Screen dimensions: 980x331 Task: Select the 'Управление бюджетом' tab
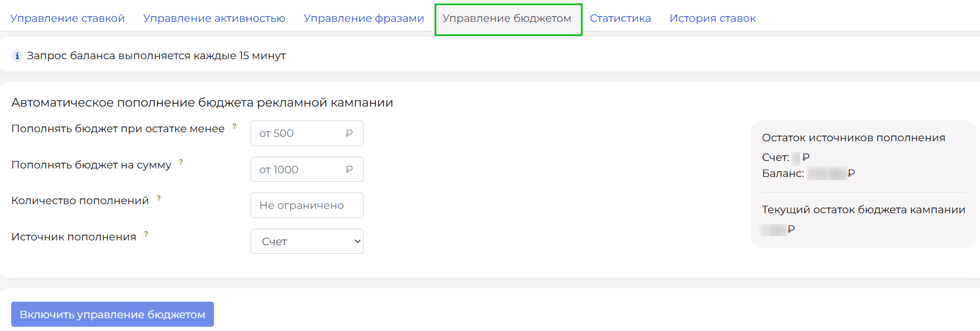click(507, 18)
